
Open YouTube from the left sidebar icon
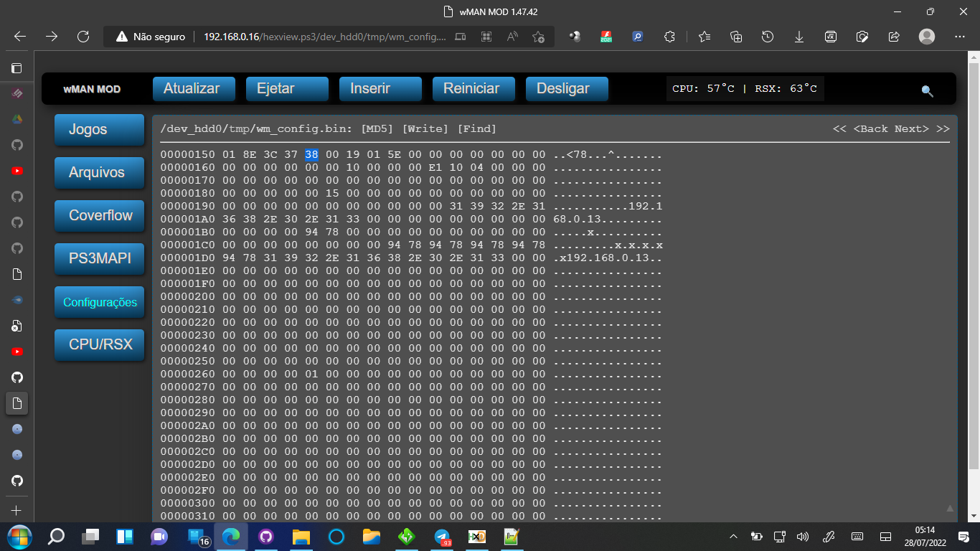coord(17,171)
